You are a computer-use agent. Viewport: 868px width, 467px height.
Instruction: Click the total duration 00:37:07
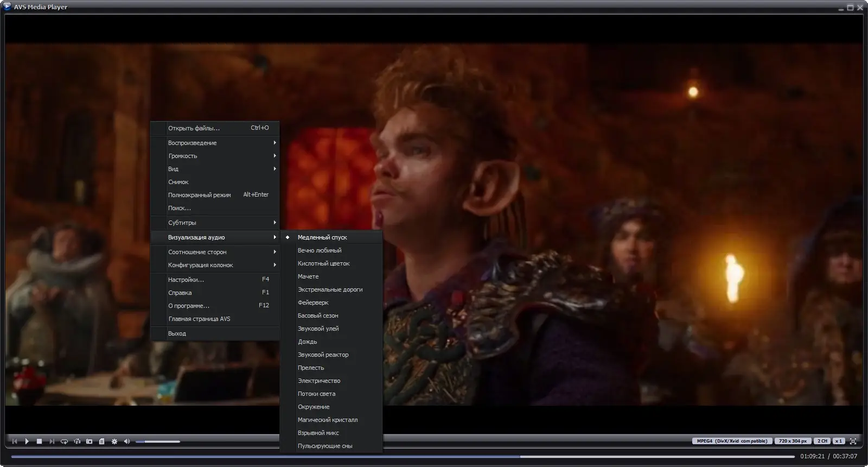[845, 456]
